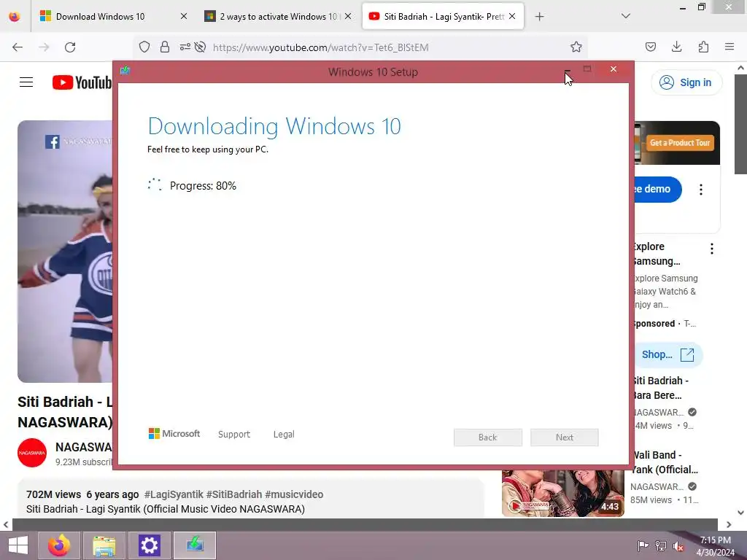
Task: Open a new tab with plus button
Action: [539, 17]
